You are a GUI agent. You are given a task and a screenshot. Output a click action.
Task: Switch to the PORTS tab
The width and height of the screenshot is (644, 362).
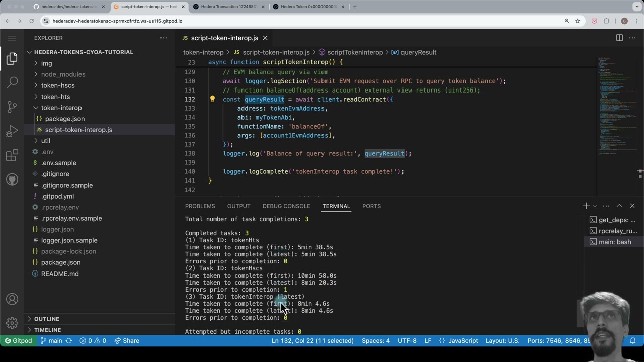click(x=371, y=206)
